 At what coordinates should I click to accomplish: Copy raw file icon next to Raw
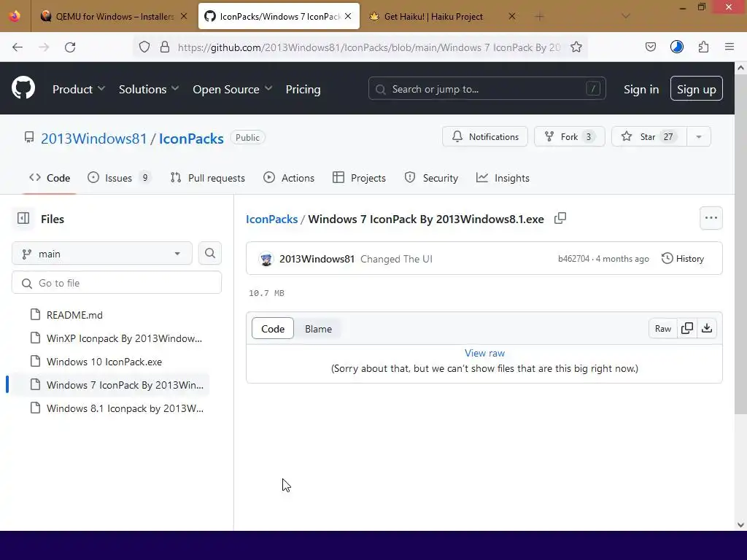click(x=687, y=329)
